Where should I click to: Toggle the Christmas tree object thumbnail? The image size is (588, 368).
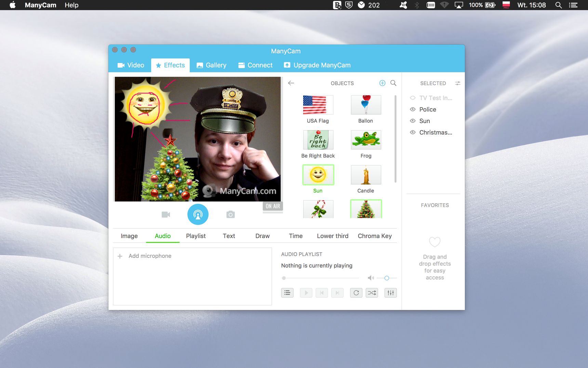point(366,209)
